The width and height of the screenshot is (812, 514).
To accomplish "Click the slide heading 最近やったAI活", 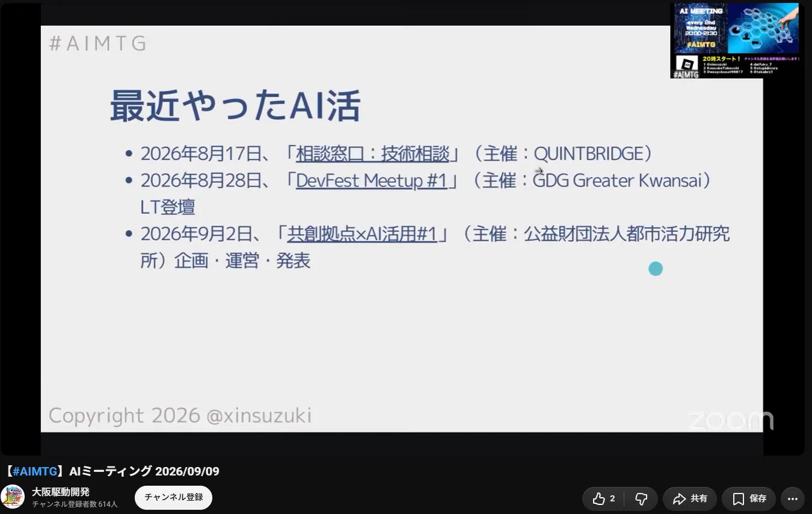I will click(235, 107).
